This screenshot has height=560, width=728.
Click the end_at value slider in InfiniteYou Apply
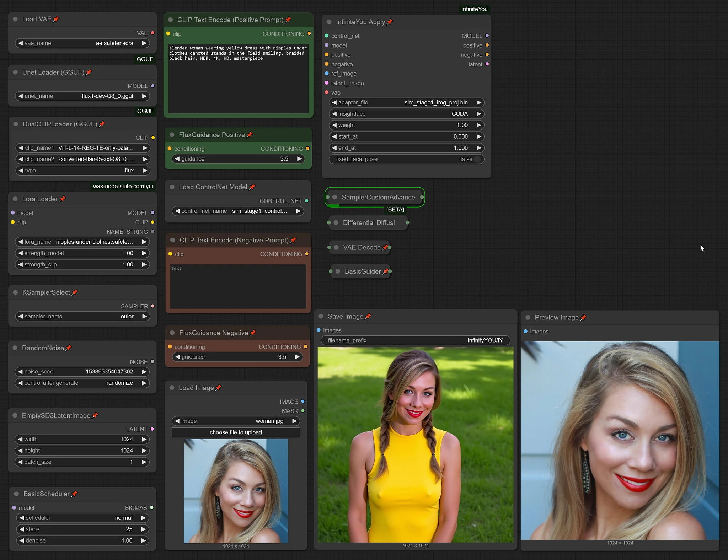pos(407,148)
